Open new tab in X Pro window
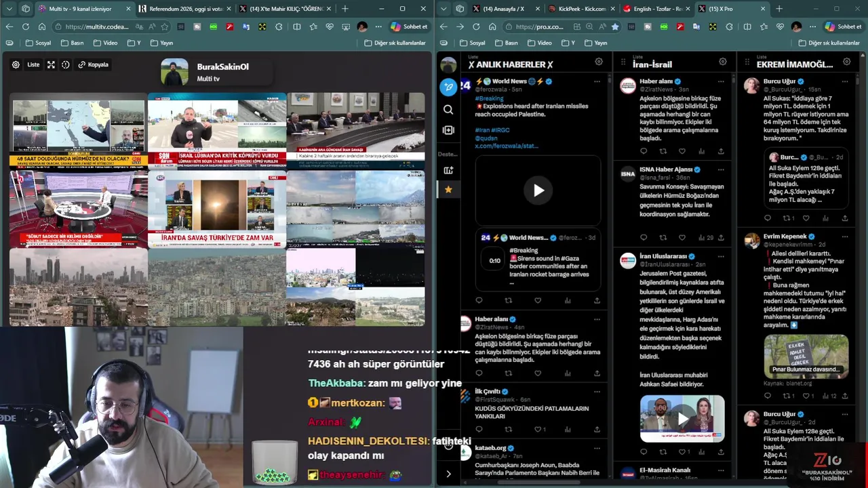 tap(779, 9)
